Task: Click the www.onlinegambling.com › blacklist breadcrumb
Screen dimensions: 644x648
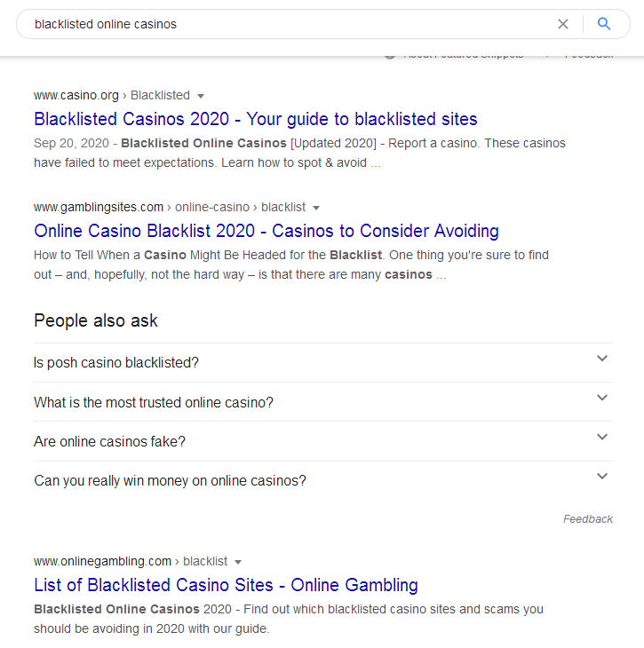Action: coord(131,561)
